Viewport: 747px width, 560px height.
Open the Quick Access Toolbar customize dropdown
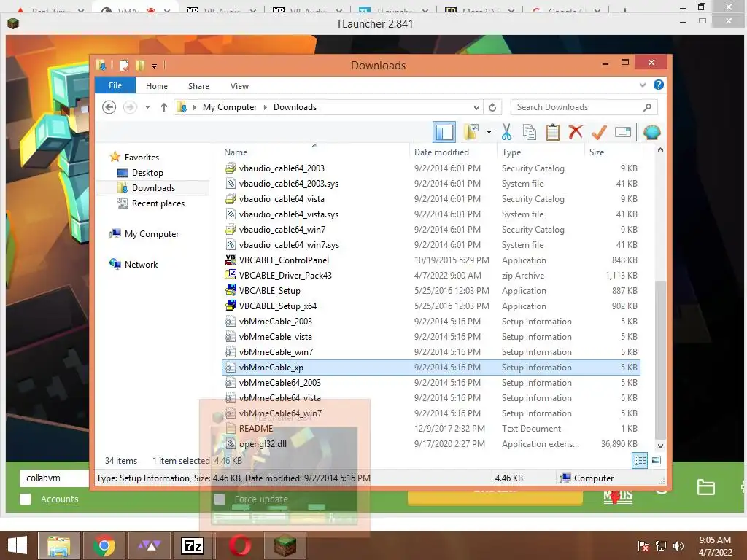point(155,66)
